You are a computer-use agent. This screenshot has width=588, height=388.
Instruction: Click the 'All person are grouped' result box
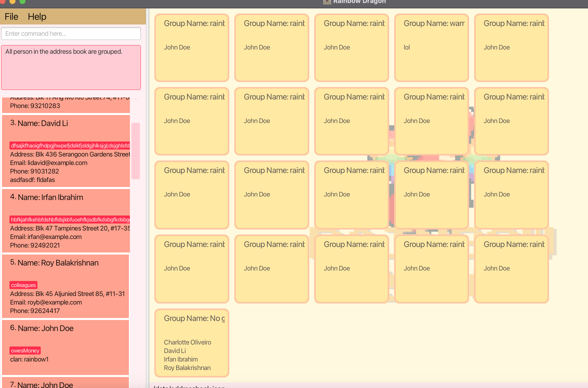click(x=71, y=67)
